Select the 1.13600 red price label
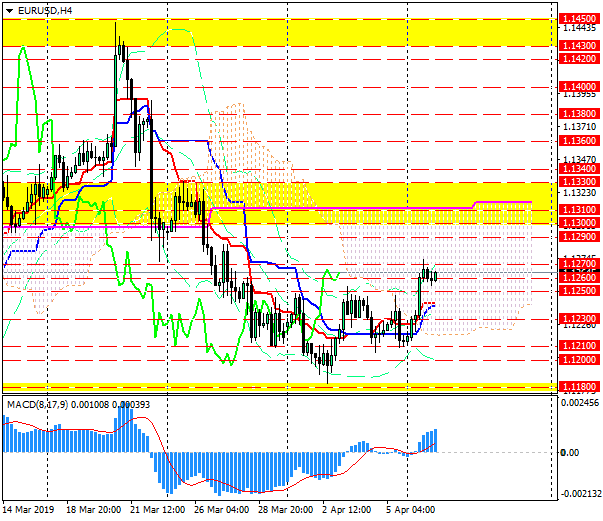 point(579,142)
